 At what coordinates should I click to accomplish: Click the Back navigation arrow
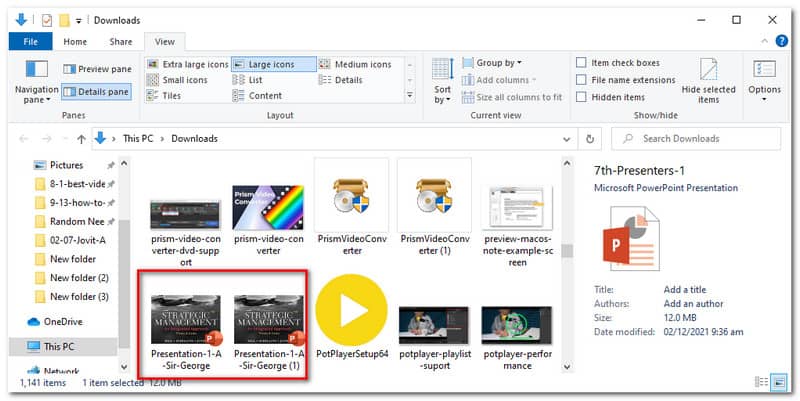pyautogui.click(x=23, y=139)
